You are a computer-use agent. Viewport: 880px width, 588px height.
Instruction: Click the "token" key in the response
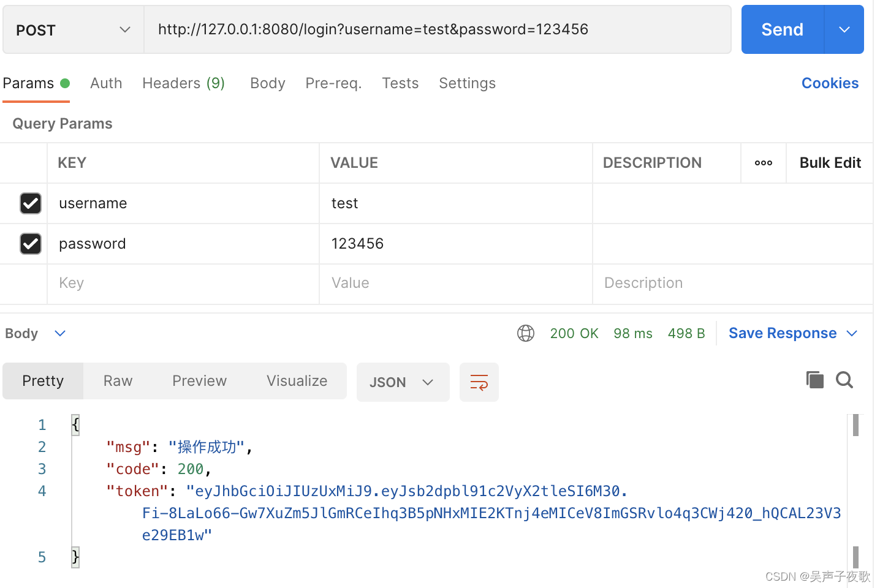137,491
